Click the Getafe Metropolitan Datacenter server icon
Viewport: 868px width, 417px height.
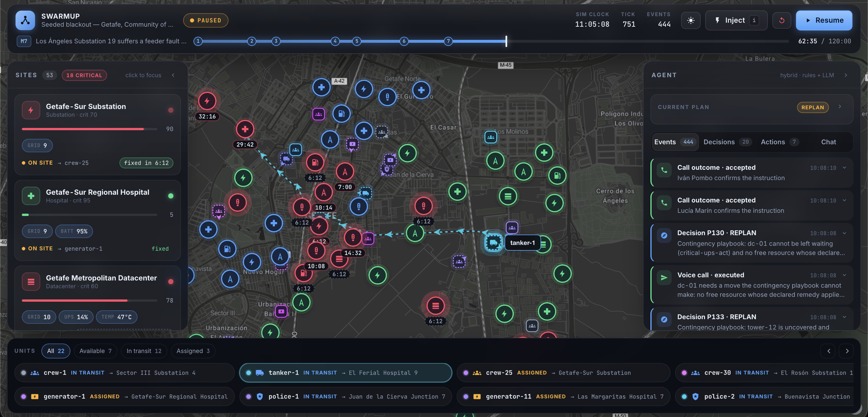coord(31,281)
